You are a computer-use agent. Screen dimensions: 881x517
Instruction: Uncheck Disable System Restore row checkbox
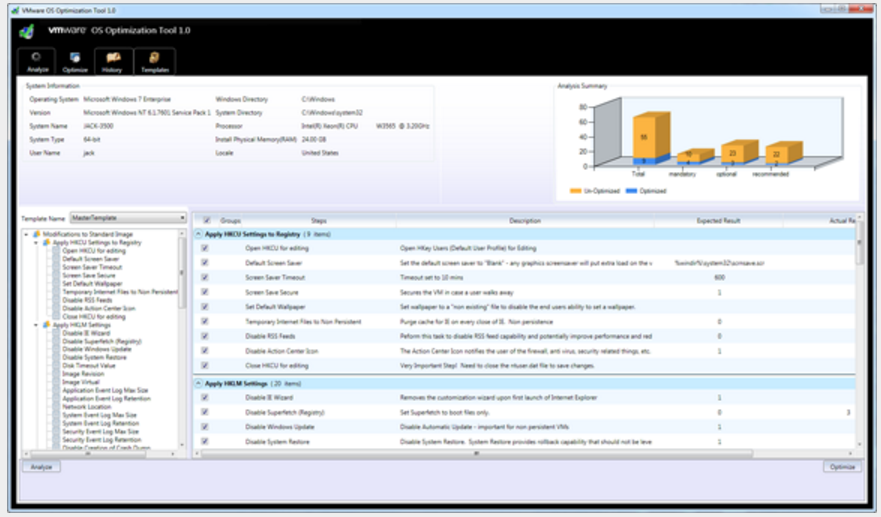tap(205, 441)
